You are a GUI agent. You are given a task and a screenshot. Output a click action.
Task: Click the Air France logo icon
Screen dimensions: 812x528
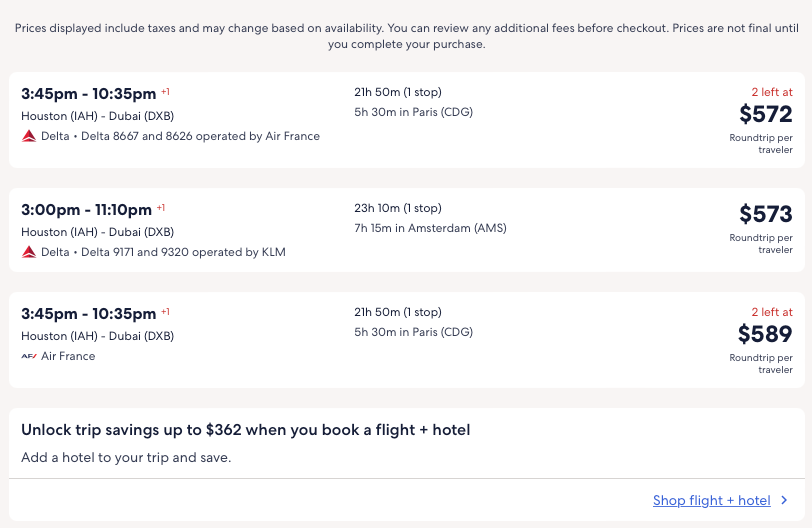29,356
